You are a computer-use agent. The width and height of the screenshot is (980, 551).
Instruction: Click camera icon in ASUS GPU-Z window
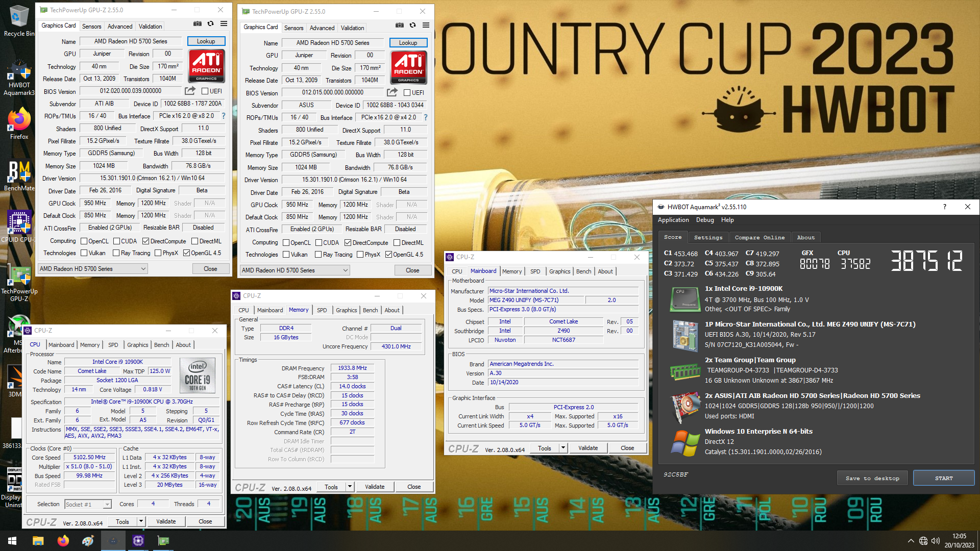coord(400,25)
